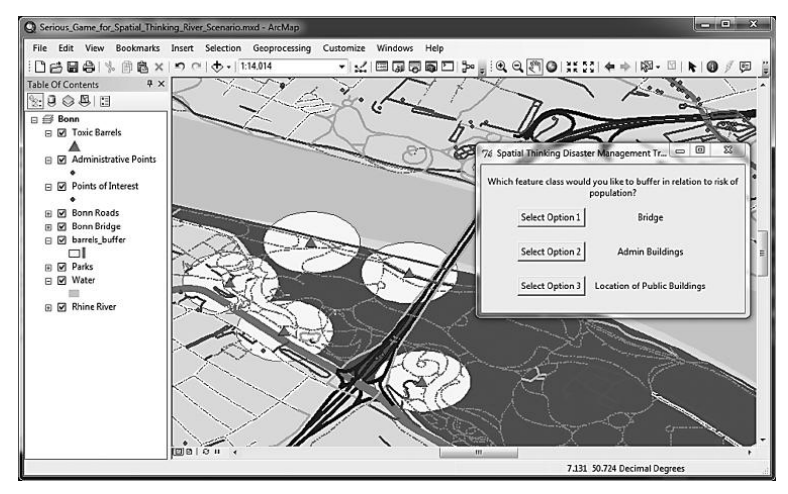Uncheck the Toxic Barrels layer
This screenshot has height=494, width=788.
coord(62,131)
